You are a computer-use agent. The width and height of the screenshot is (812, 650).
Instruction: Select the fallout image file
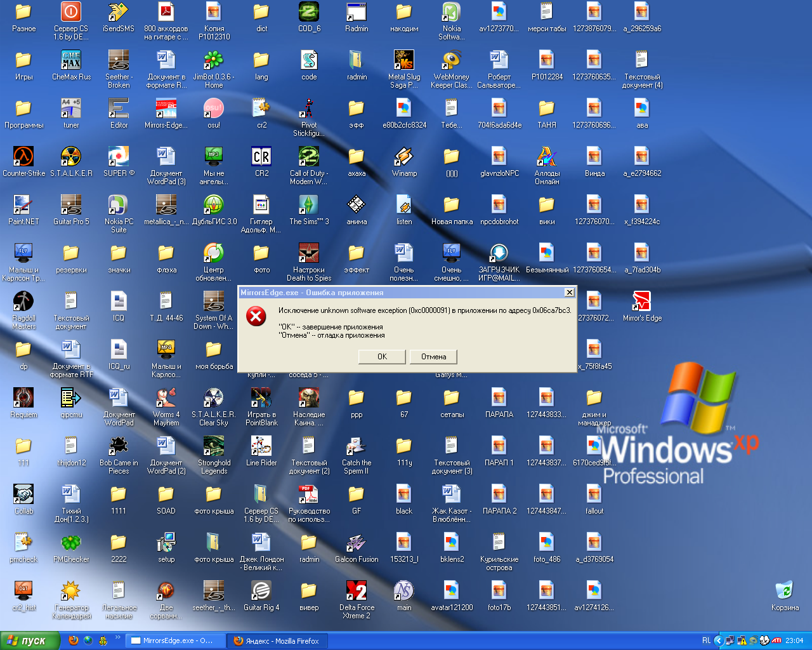594,499
